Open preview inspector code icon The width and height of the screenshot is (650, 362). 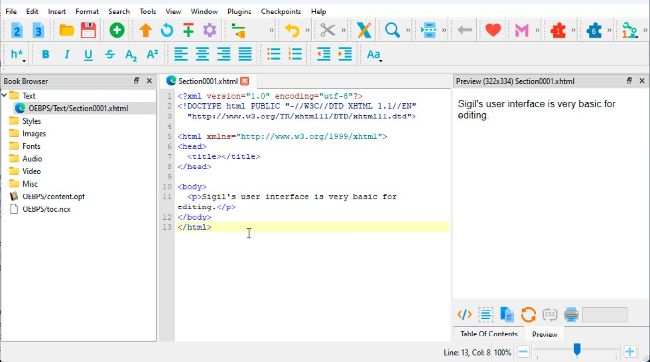[x=464, y=315]
